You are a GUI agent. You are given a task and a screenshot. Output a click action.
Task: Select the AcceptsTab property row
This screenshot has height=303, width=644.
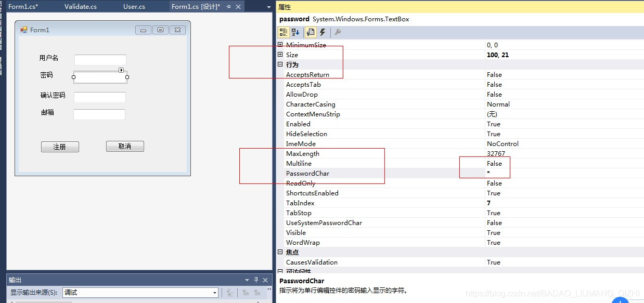(x=460, y=85)
